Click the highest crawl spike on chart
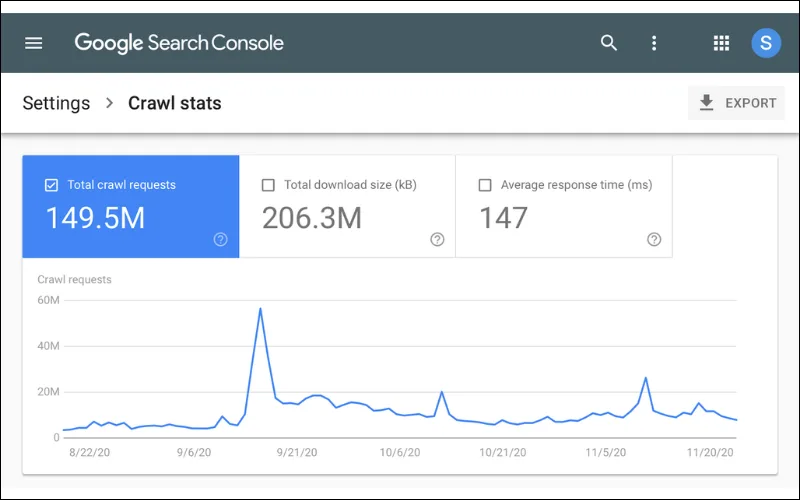This screenshot has height=500, width=800. pyautogui.click(x=260, y=308)
